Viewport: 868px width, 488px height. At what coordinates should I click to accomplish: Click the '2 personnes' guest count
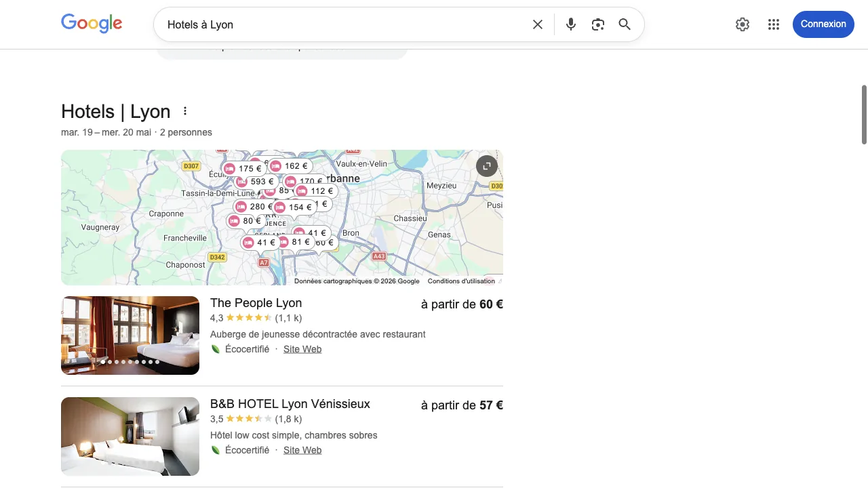(186, 132)
